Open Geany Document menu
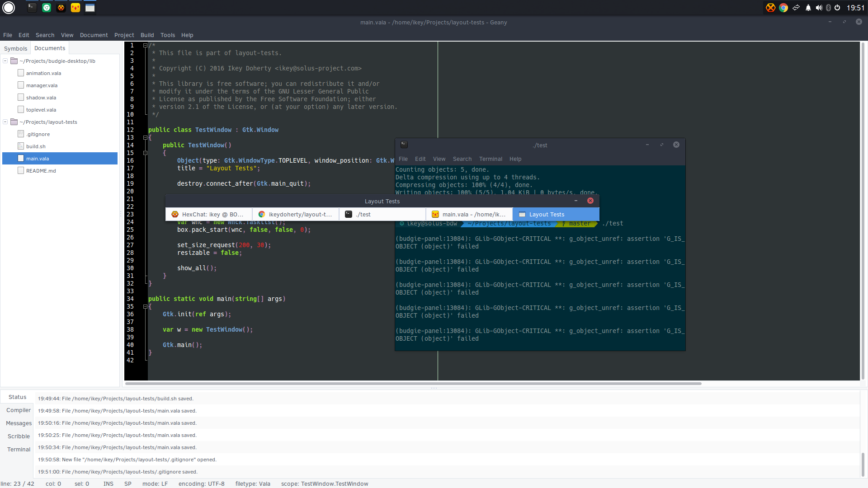The image size is (868, 488). pos(94,35)
